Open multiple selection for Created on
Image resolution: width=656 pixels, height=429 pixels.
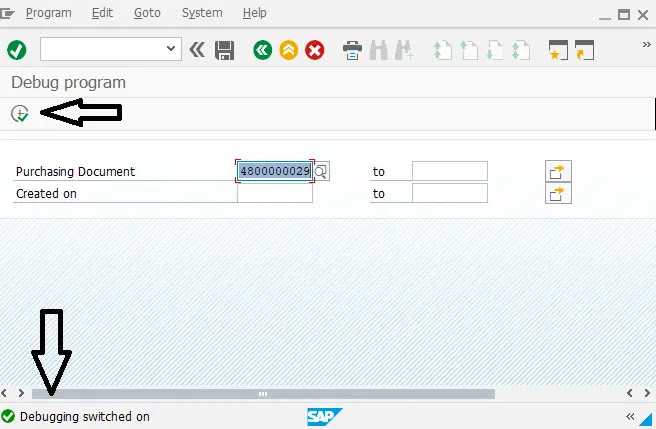click(558, 193)
